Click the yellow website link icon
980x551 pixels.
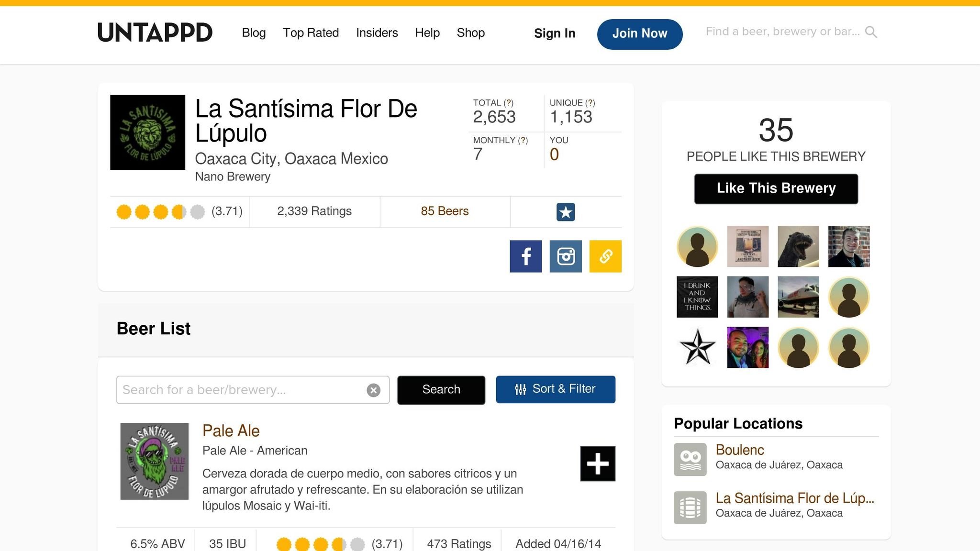(605, 256)
